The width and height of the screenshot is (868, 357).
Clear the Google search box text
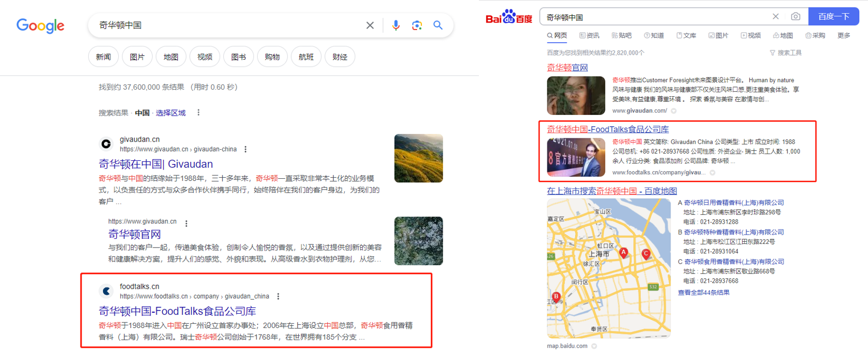(370, 25)
